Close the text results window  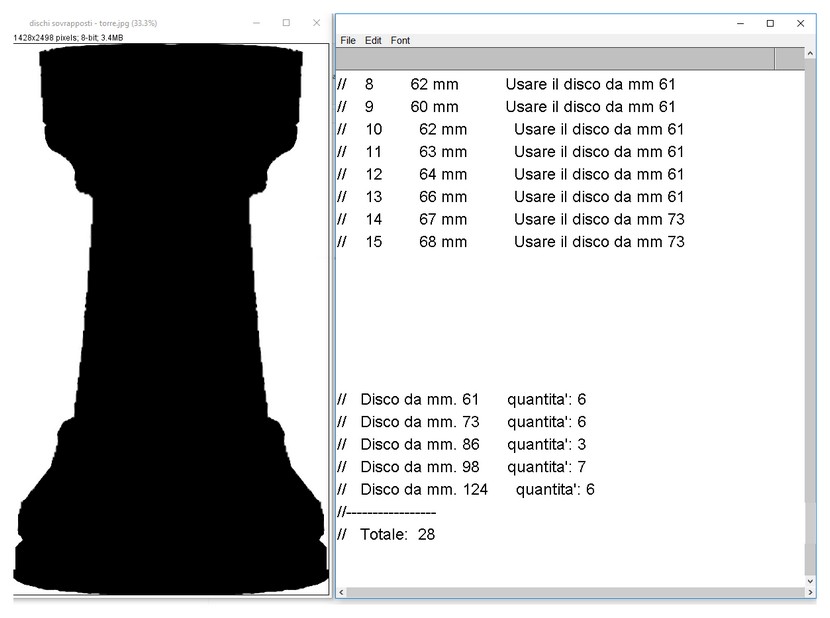[800, 23]
